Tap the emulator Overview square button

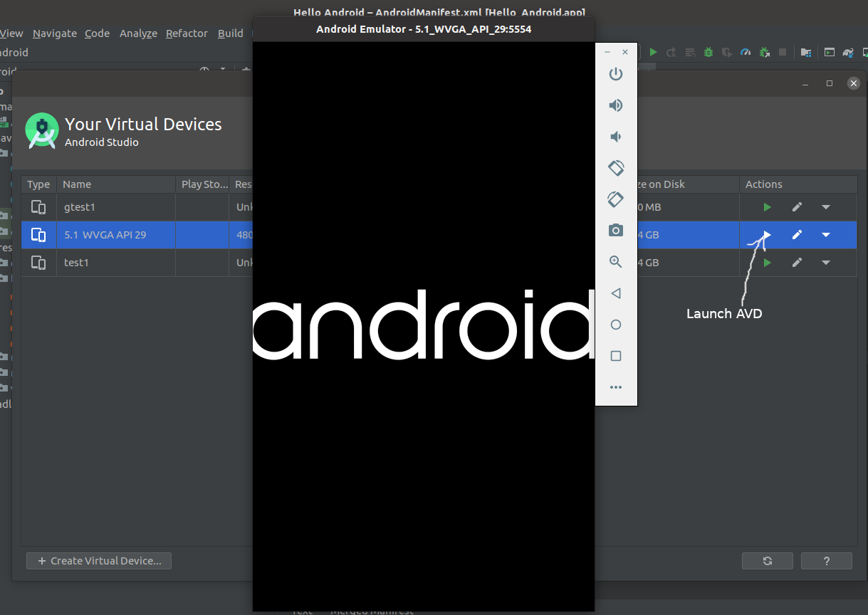[616, 356]
